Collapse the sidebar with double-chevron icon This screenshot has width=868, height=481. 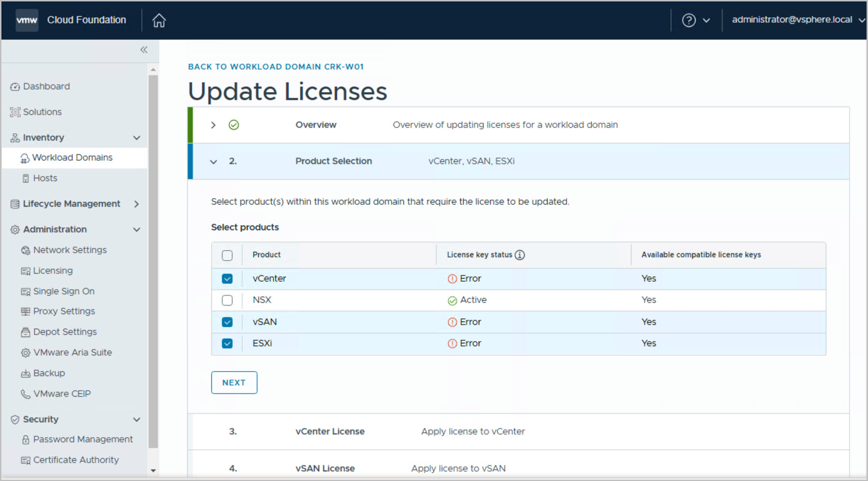pos(144,50)
